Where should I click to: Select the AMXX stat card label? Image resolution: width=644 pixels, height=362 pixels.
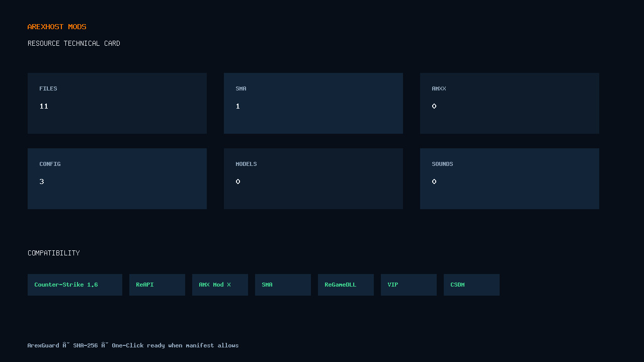point(439,88)
